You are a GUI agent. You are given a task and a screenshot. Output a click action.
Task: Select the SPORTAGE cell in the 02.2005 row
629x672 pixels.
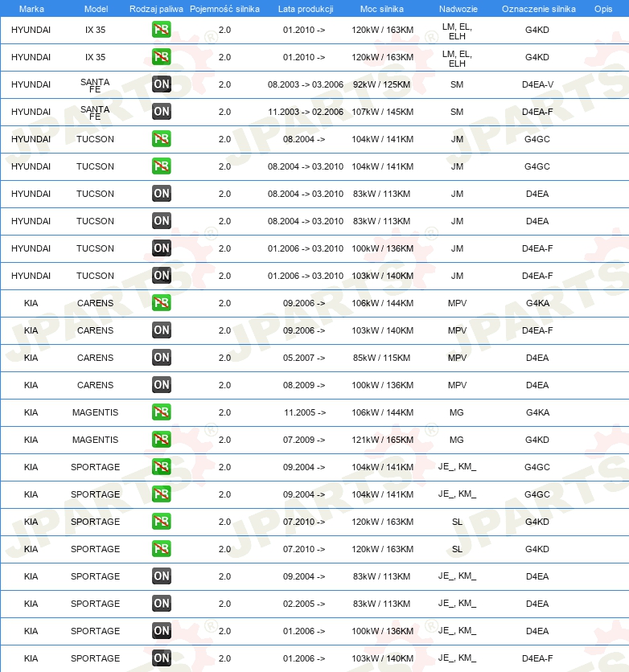pos(95,604)
